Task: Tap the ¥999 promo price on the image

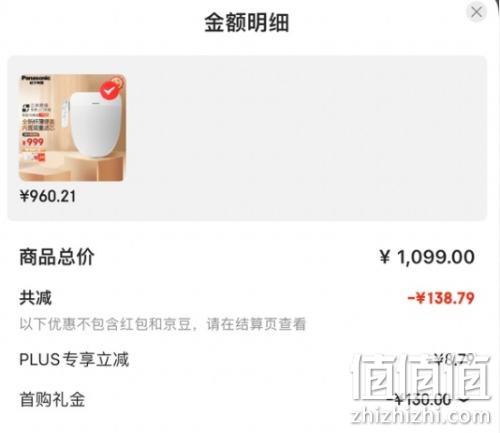Action: (33, 142)
